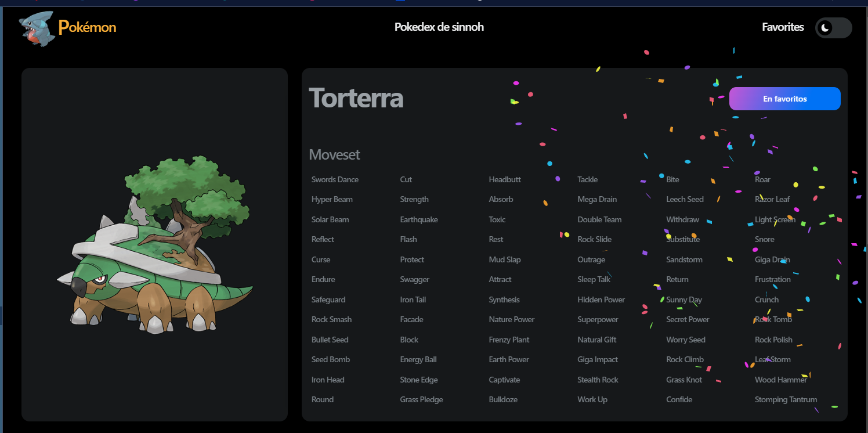Click the Stone Edge move

click(419, 380)
